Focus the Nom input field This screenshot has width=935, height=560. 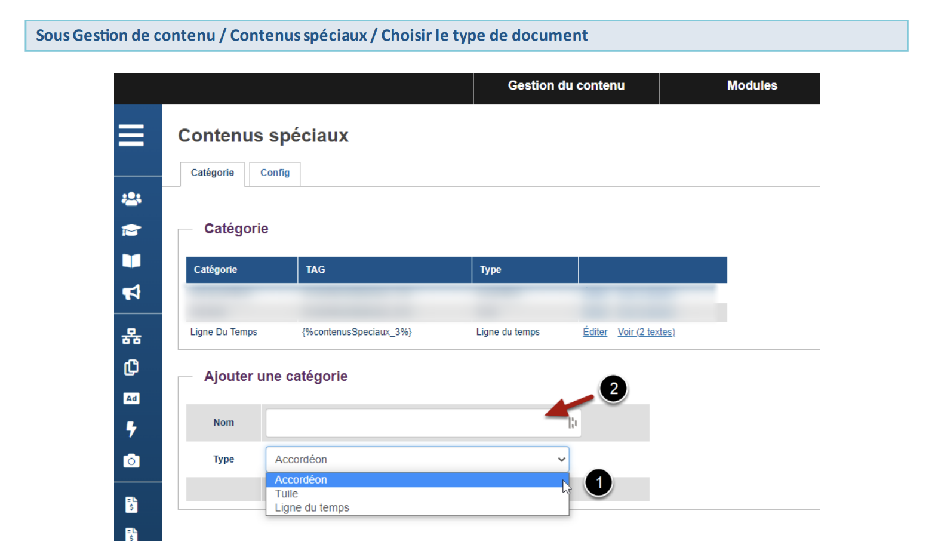coord(423,423)
